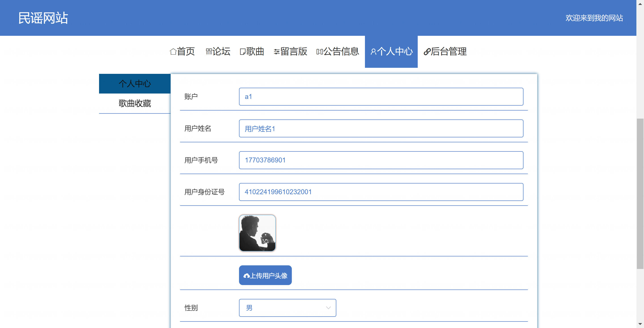Open the 首页 menu item

pos(182,51)
